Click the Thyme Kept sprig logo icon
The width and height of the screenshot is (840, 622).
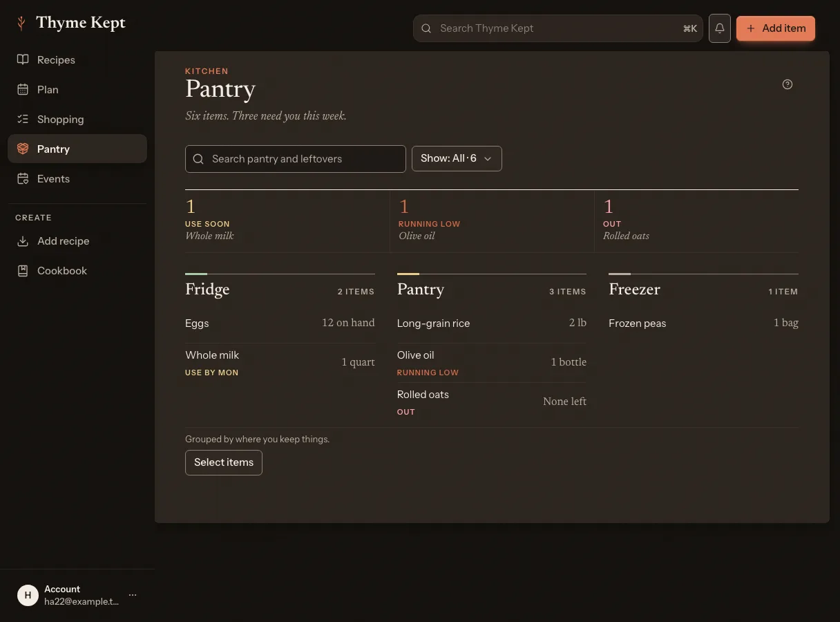(21, 23)
